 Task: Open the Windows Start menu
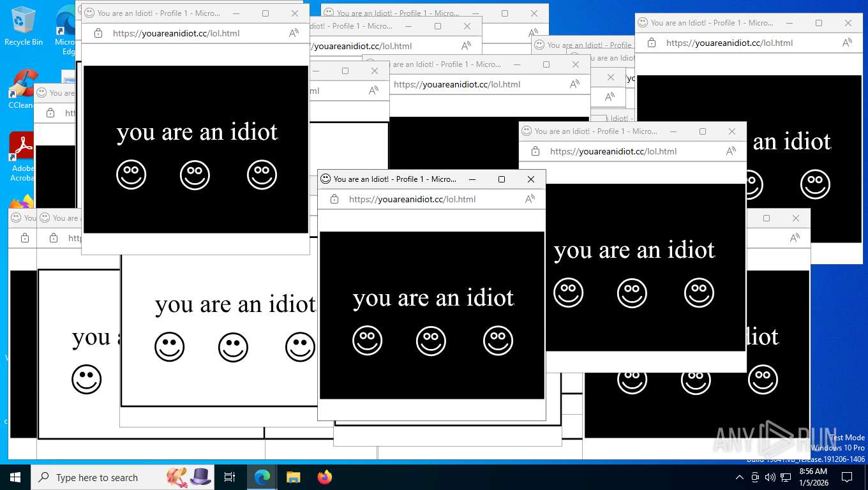coord(15,477)
